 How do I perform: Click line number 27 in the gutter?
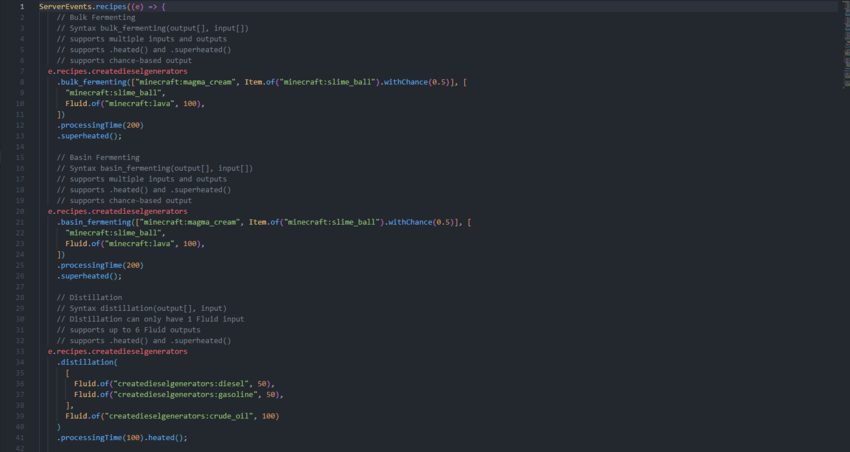tap(21, 287)
